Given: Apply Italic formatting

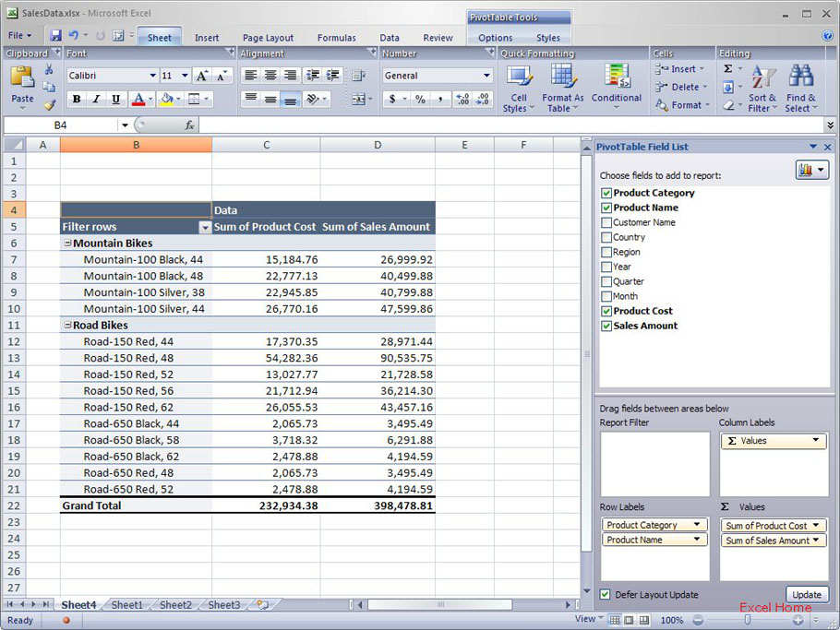Looking at the screenshot, I should (x=96, y=100).
